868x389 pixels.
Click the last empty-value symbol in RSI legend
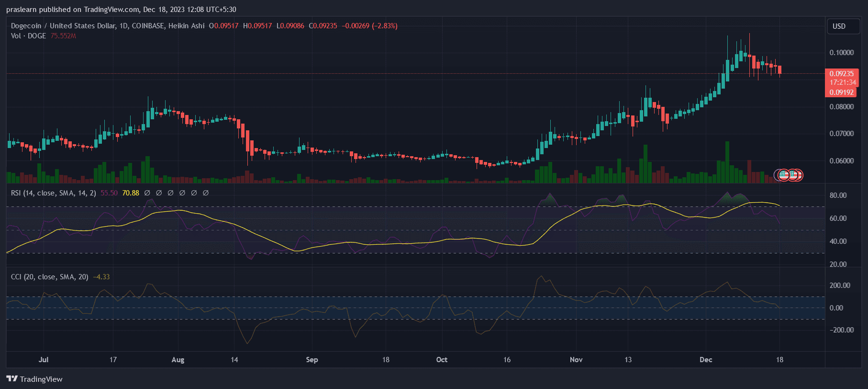coord(206,193)
